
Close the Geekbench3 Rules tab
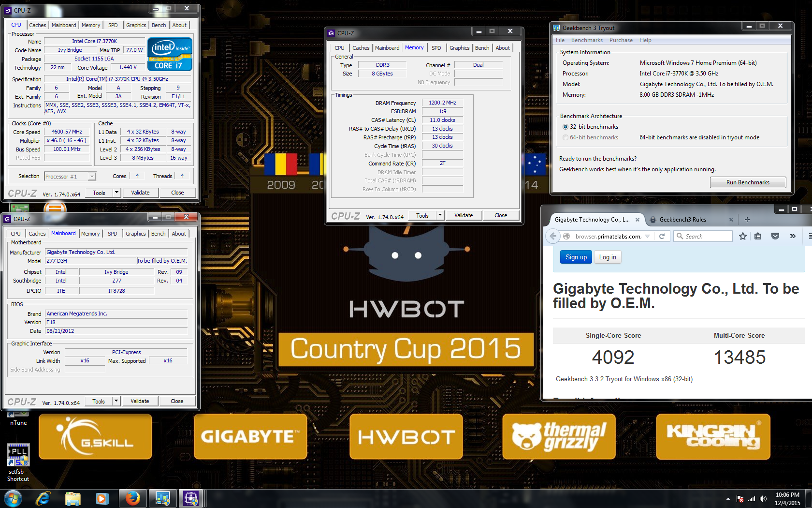731,220
